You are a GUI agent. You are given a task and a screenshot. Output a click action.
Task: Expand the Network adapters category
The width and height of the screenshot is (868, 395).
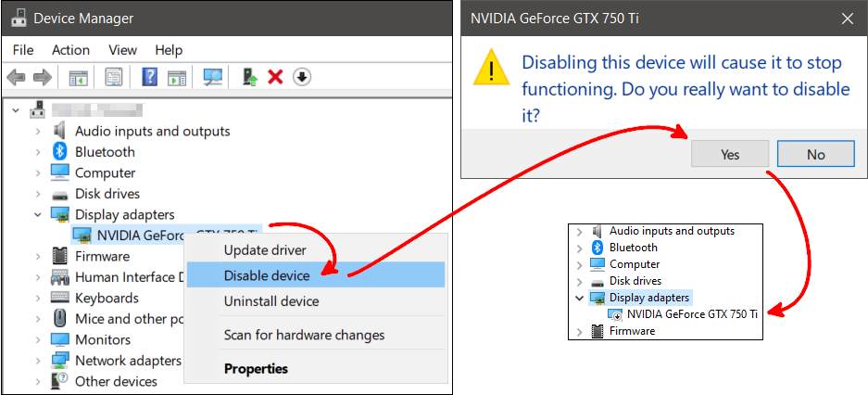pos(38,361)
